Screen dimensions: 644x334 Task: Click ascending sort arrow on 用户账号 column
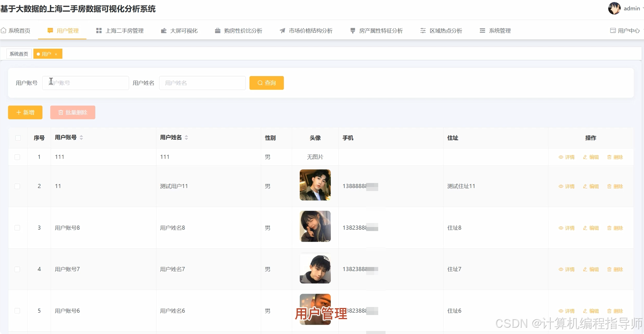tap(81, 136)
